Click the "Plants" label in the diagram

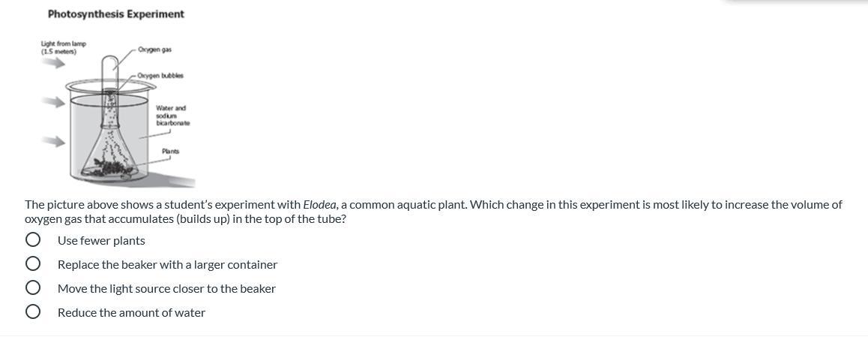pyautogui.click(x=170, y=152)
